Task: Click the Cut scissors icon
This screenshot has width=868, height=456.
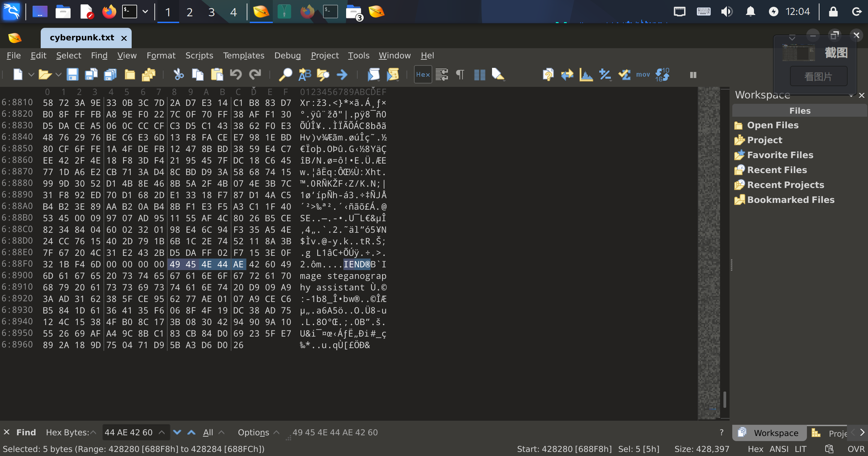Action: coord(178,74)
